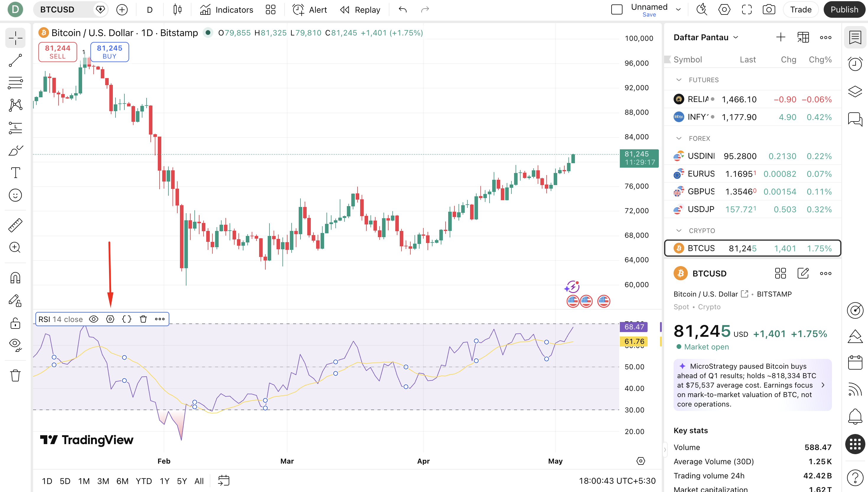868x492 pixels.
Task: Select the trend line drawing tool
Action: coord(15,61)
